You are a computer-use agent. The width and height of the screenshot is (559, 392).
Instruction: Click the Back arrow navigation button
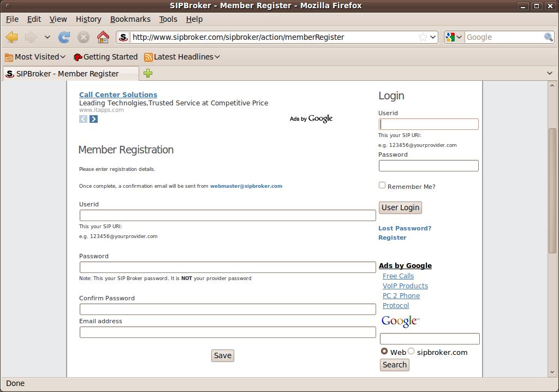pyautogui.click(x=12, y=37)
